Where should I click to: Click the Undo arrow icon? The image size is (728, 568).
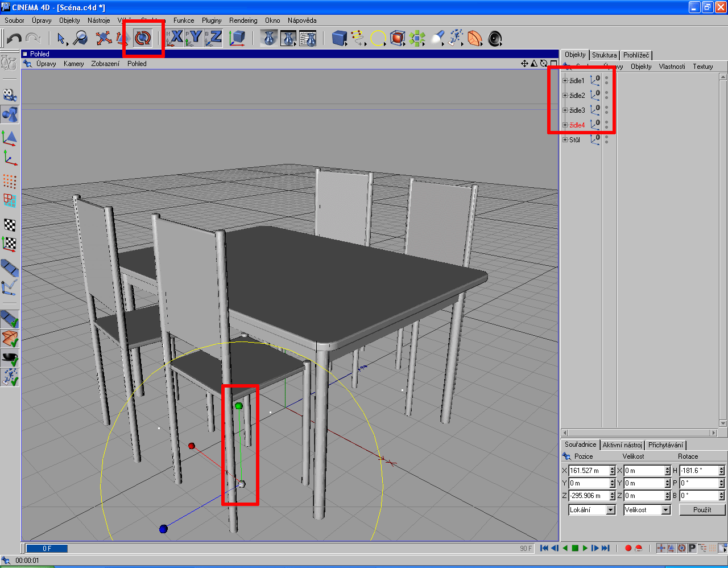pyautogui.click(x=14, y=38)
